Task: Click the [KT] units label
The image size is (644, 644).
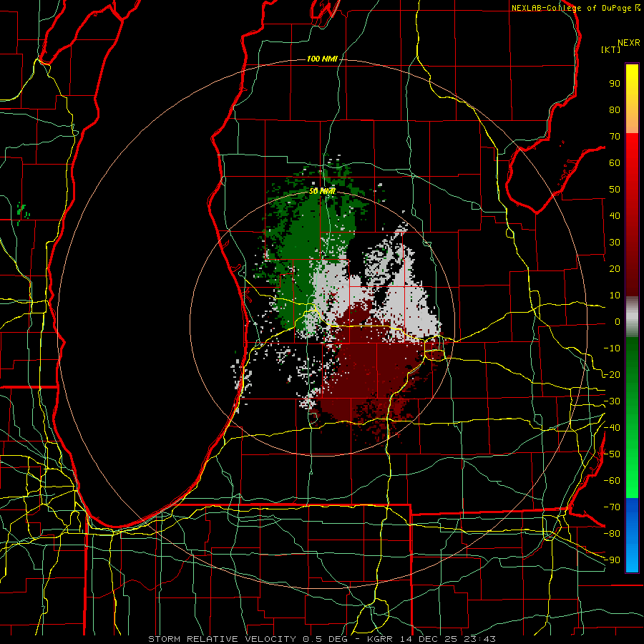Action: 610,49
